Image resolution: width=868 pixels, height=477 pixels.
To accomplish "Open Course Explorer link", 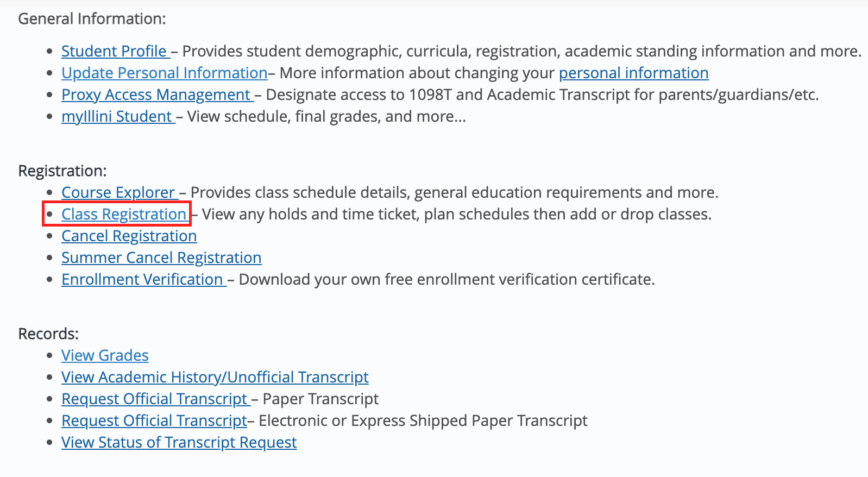I will (119, 192).
